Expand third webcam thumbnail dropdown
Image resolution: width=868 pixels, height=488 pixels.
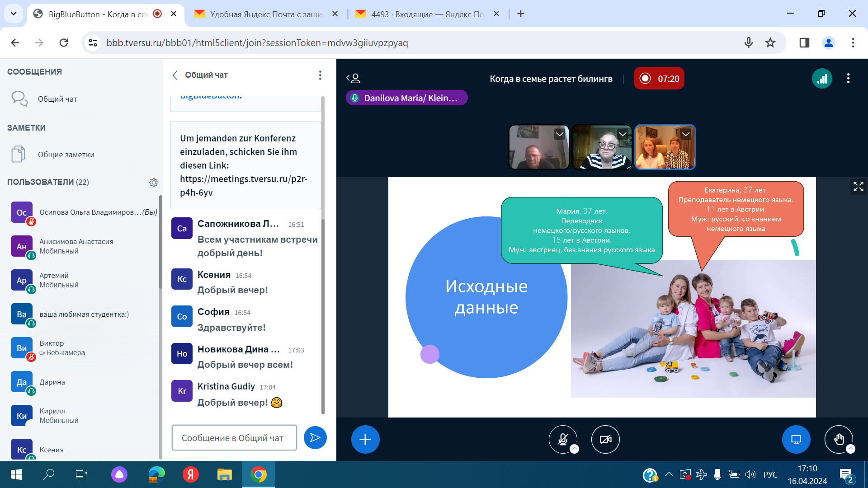(x=686, y=134)
